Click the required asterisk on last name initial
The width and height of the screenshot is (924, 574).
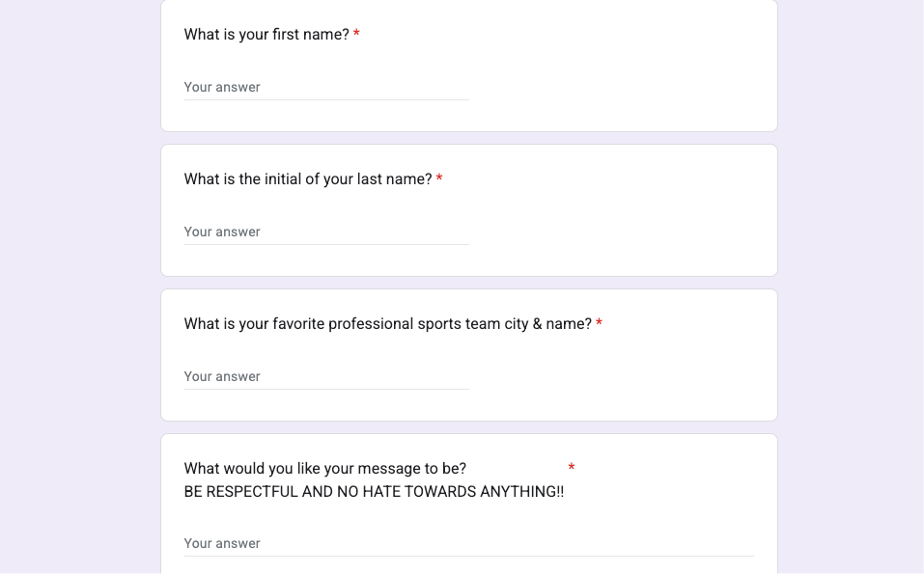[439, 179]
